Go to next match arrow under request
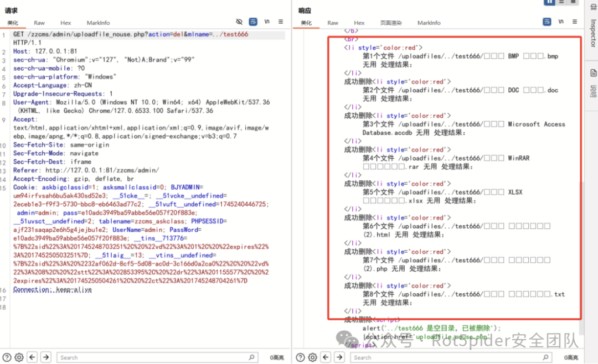This screenshot has width=598, height=364. [46, 357]
